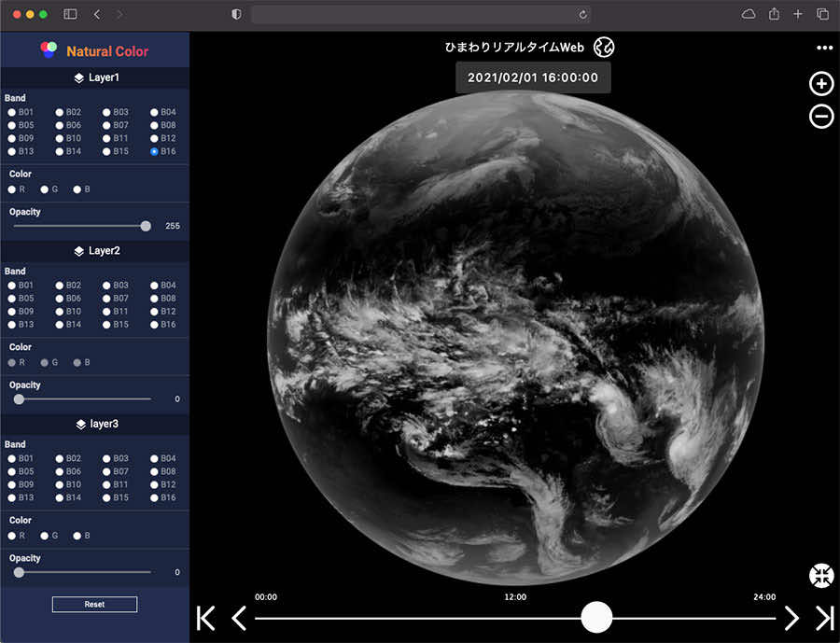The height and width of the screenshot is (643, 840).
Task: Step forward one frame with right arrow
Action: pos(791,618)
